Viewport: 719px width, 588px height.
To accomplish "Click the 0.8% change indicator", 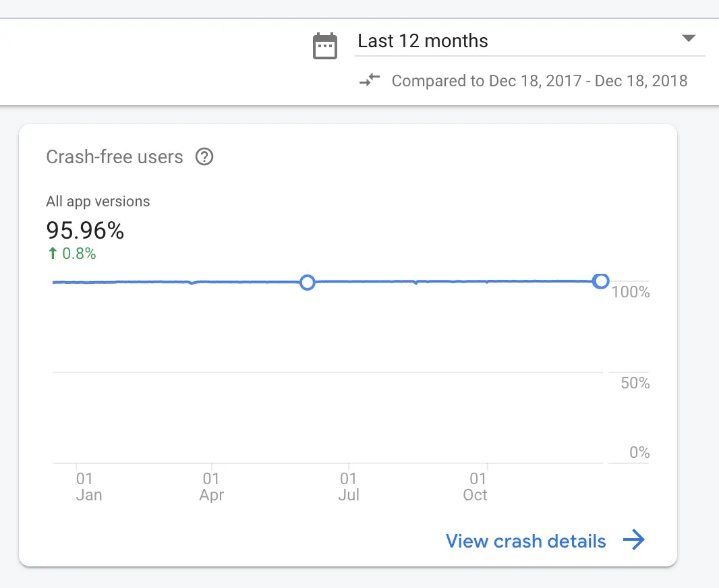I will pos(79,254).
